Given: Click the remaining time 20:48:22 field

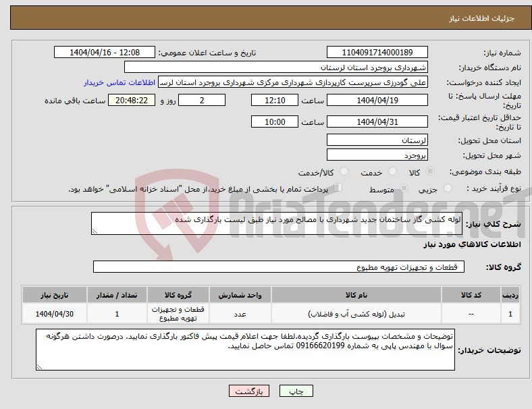Looking at the screenshot, I should click(x=132, y=101).
